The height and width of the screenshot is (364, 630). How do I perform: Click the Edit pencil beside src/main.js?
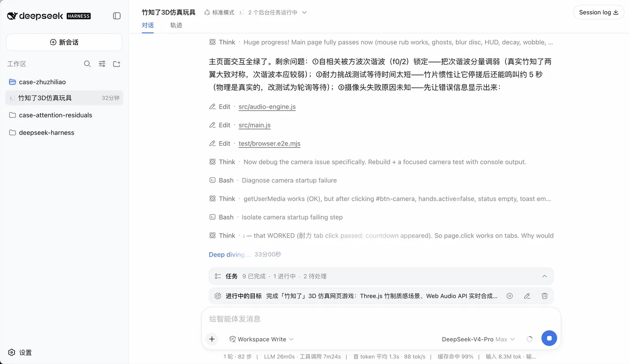tap(212, 125)
